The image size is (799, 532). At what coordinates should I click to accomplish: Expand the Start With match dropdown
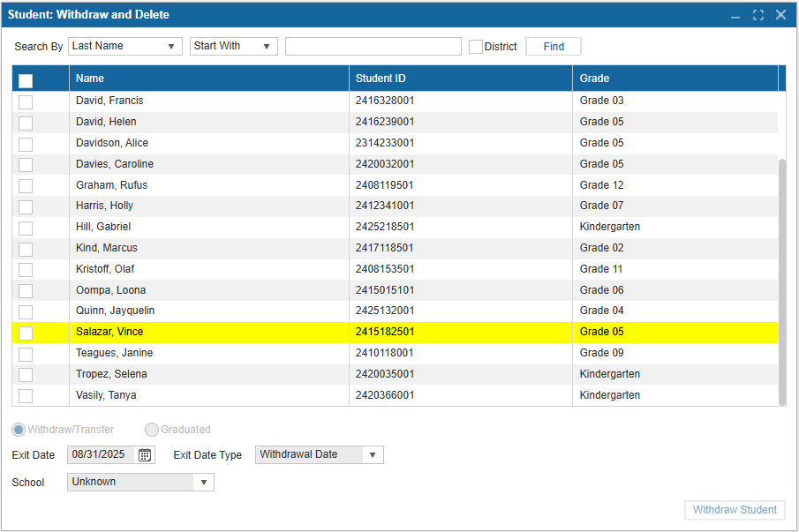pyautogui.click(x=233, y=47)
